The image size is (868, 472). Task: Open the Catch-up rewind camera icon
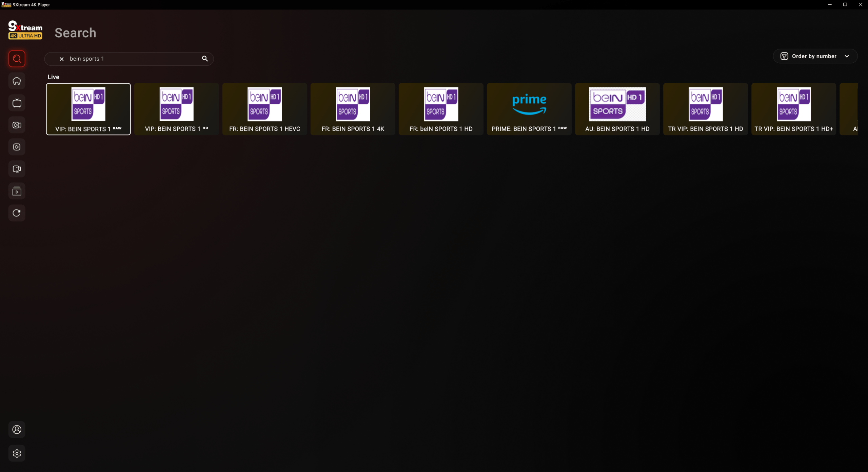[x=17, y=169]
